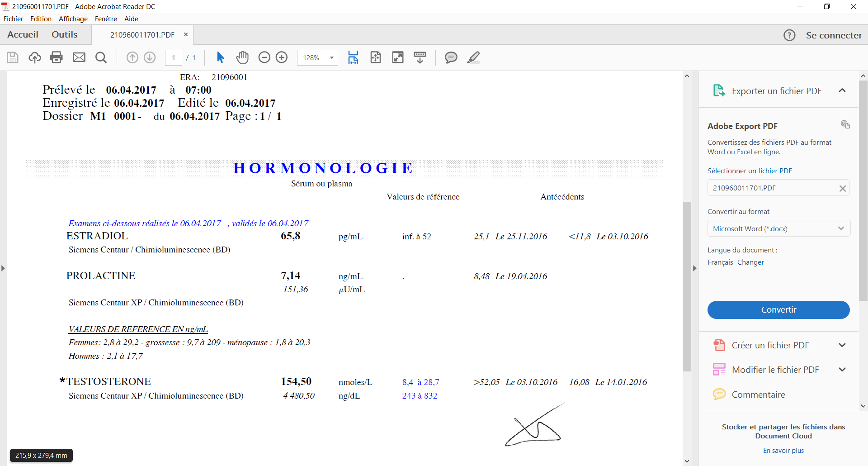Click the fit width scrolling icon
868x466 pixels.
tap(353, 57)
